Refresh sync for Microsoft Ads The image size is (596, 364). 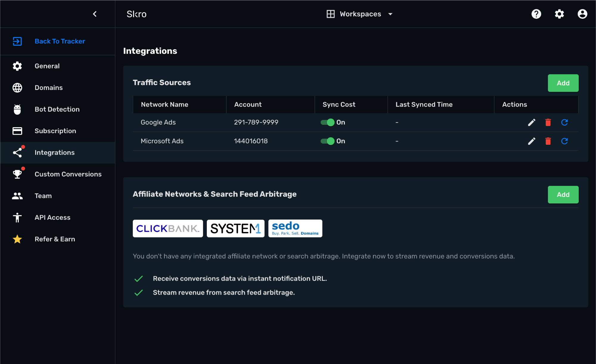[564, 141]
